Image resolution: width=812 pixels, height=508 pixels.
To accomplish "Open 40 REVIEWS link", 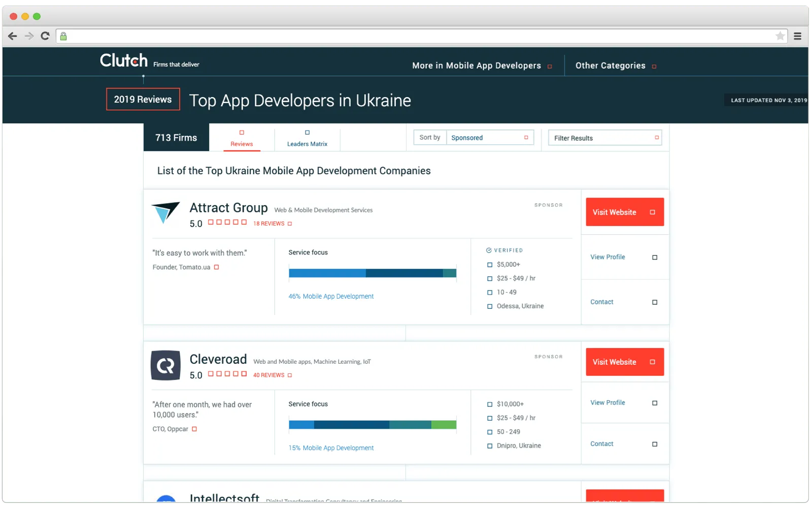I will click(269, 375).
